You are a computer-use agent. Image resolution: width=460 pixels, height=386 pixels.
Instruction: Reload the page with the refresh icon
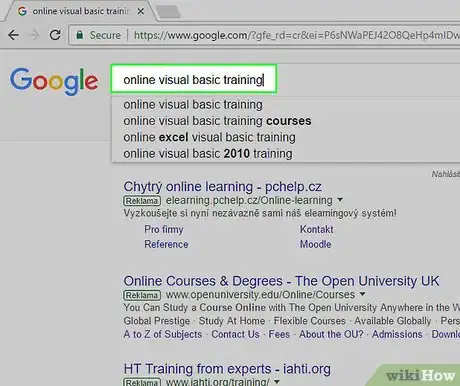tap(55, 35)
